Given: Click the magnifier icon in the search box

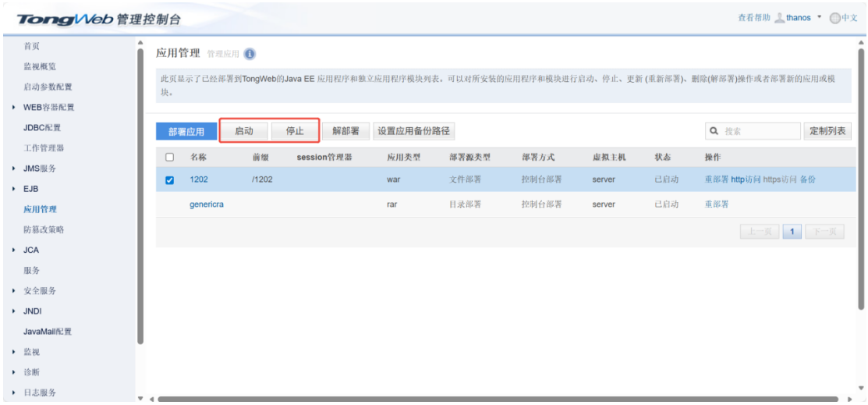Looking at the screenshot, I should pos(714,131).
